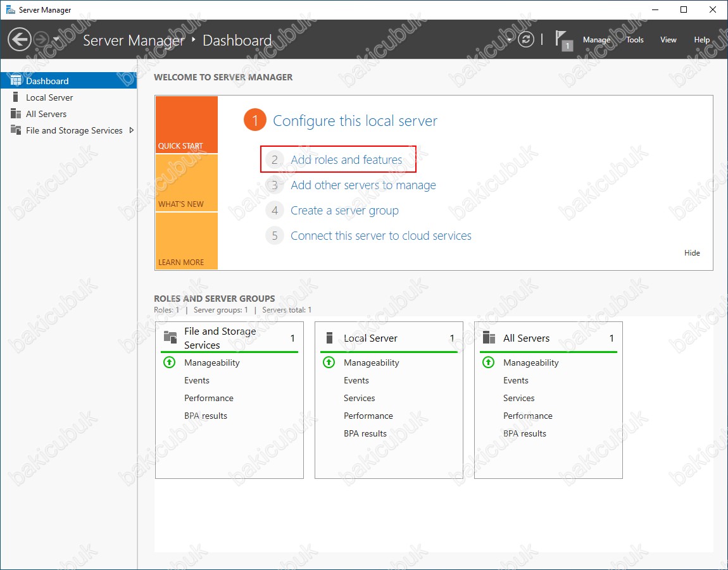Open Manageability in File and Storage Services tile
The image size is (728, 570).
pyautogui.click(x=211, y=362)
